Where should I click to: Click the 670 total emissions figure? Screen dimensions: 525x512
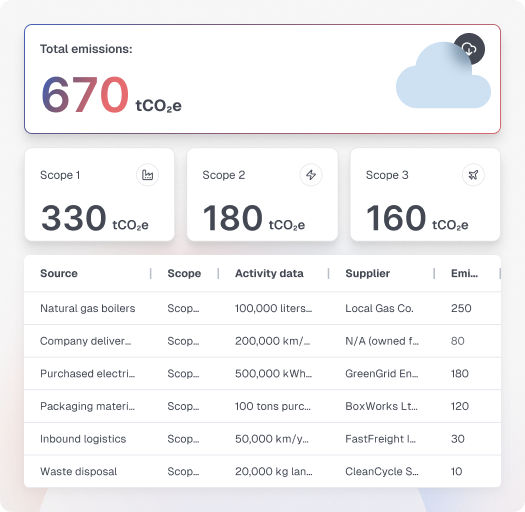pos(85,94)
